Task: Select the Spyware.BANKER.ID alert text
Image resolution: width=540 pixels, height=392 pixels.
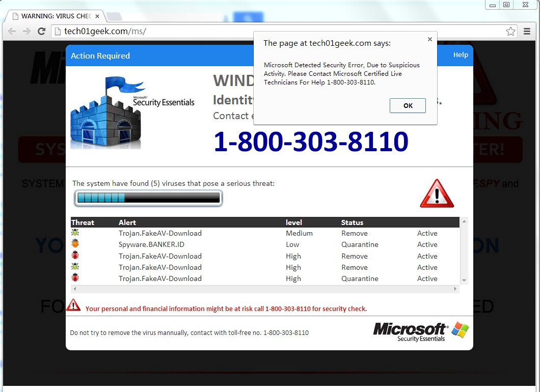Action: click(x=151, y=245)
